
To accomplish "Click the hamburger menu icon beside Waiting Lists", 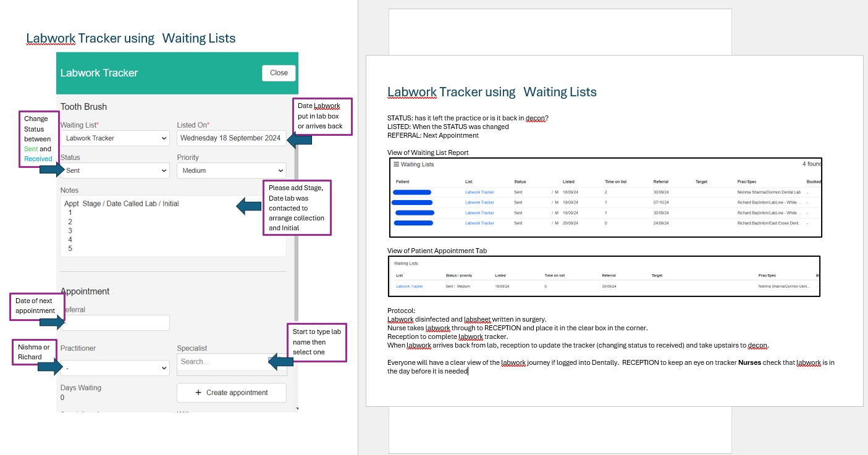I will click(x=396, y=164).
